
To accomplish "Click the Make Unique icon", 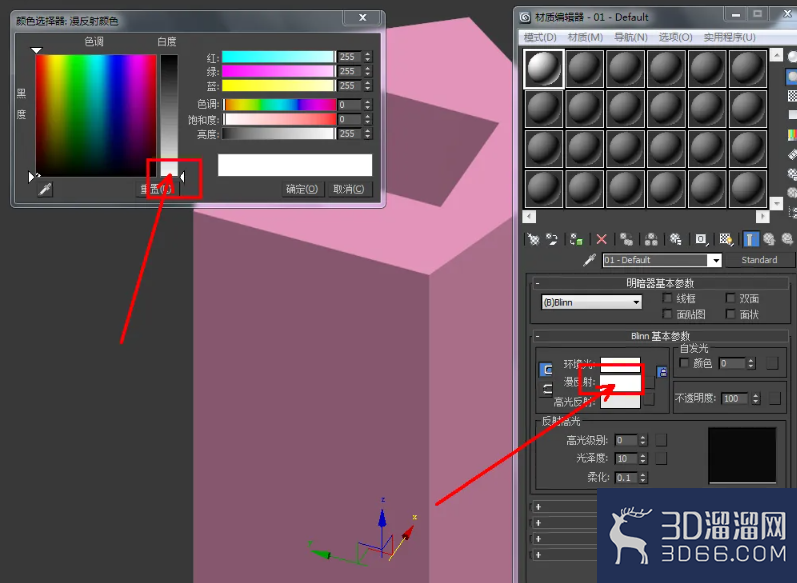I will point(651,239).
